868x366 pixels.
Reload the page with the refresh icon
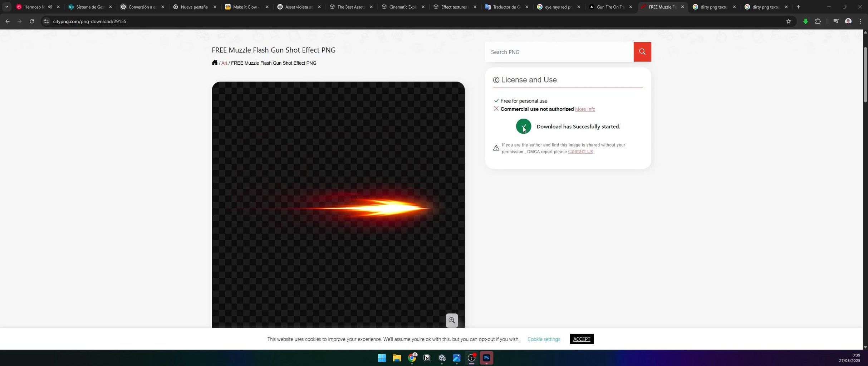(x=32, y=21)
